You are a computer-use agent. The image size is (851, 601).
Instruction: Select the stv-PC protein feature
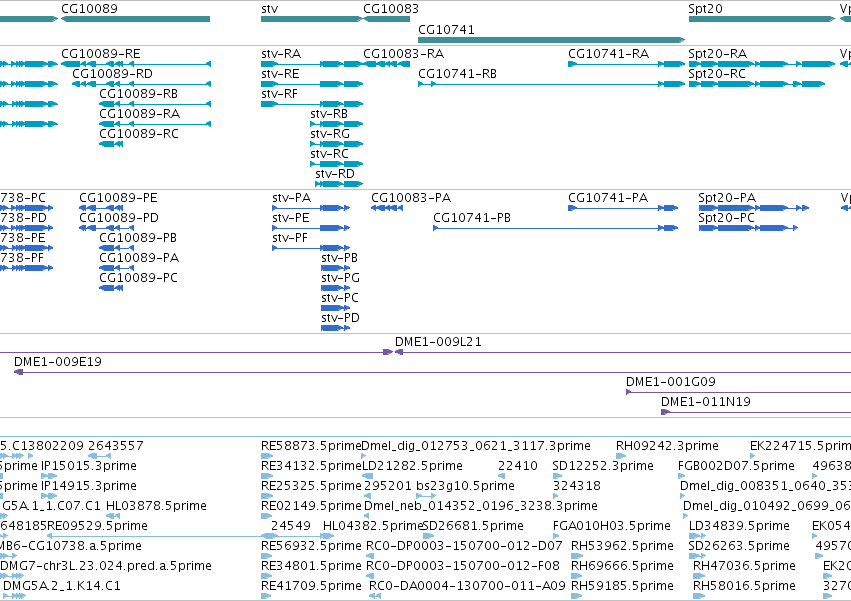tap(335, 308)
